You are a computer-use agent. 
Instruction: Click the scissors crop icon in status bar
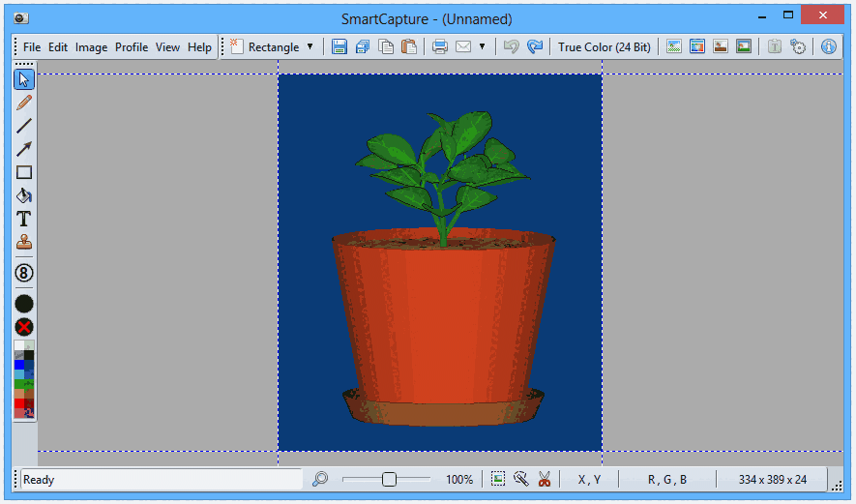click(544, 479)
